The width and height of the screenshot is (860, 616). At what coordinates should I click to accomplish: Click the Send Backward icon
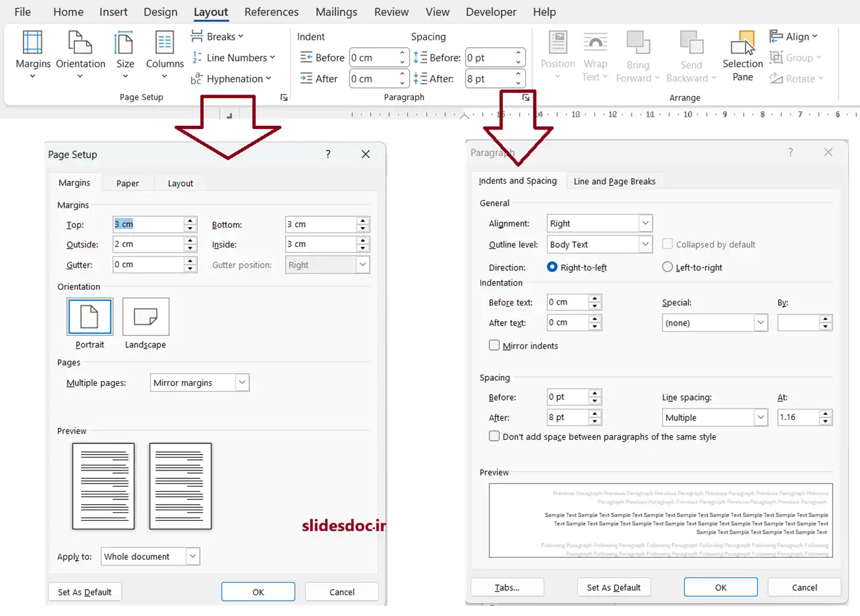tap(692, 42)
